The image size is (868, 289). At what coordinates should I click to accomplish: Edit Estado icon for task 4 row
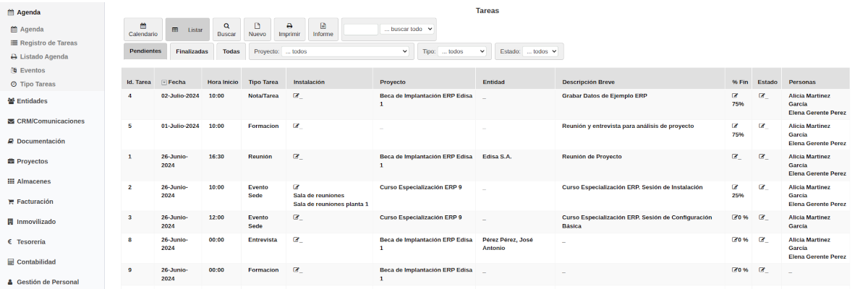pos(762,95)
